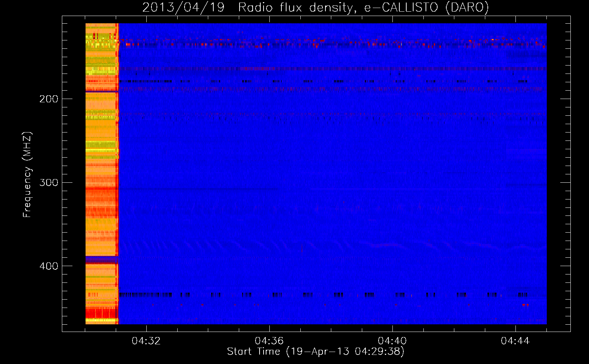Click the "300" frequency tick label
This screenshot has width=589, height=364.
[x=49, y=182]
